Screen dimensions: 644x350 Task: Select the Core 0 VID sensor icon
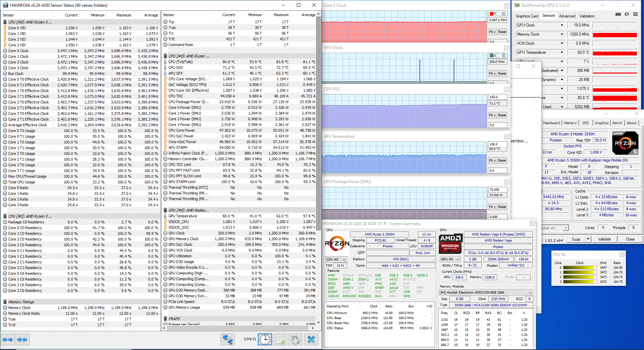pos(5,28)
